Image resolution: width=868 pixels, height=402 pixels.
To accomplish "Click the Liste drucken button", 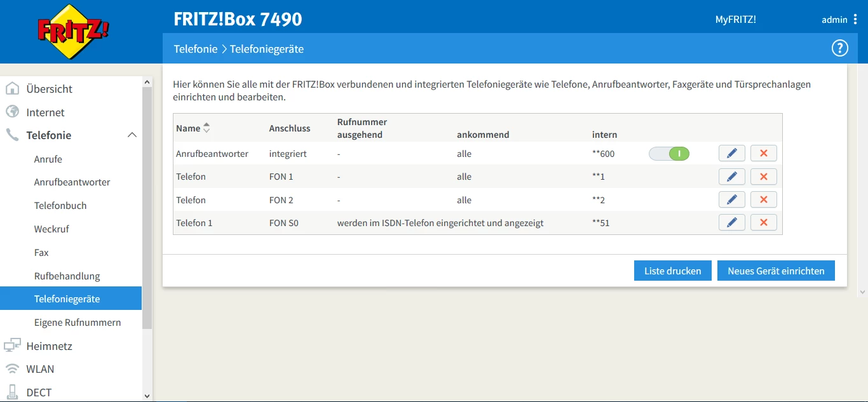I will pyautogui.click(x=673, y=271).
